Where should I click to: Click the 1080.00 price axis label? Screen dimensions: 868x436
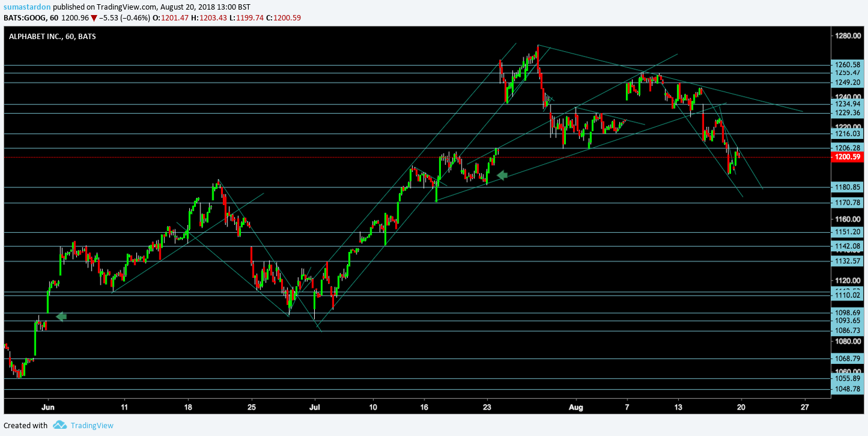tap(848, 341)
